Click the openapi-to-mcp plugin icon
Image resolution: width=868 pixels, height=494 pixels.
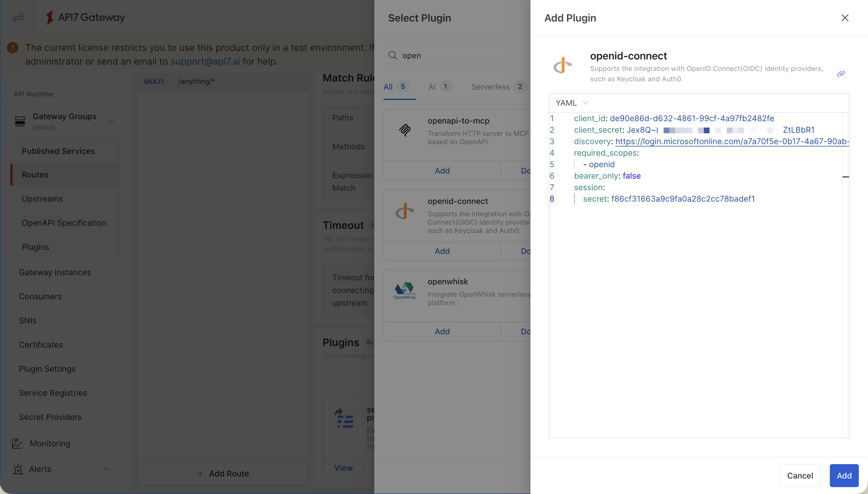click(404, 130)
